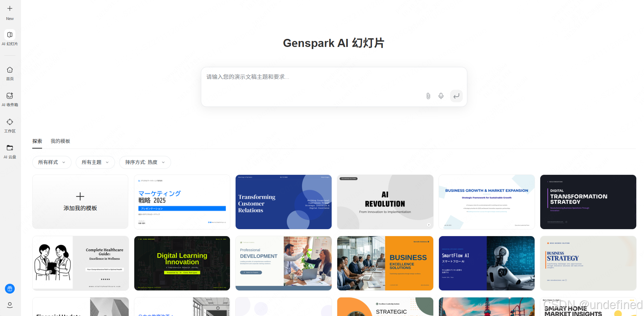Click 添加我的模板 text label

[80, 208]
